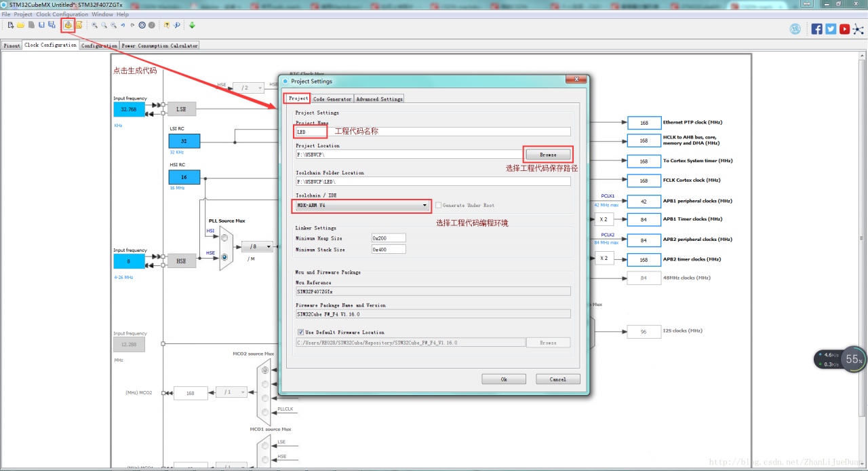Cancel the Project Settings dialog

pos(558,379)
